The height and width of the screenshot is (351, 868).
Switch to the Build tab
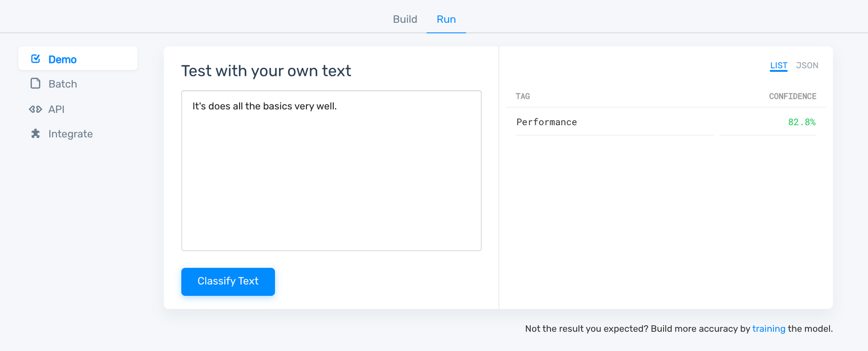405,19
